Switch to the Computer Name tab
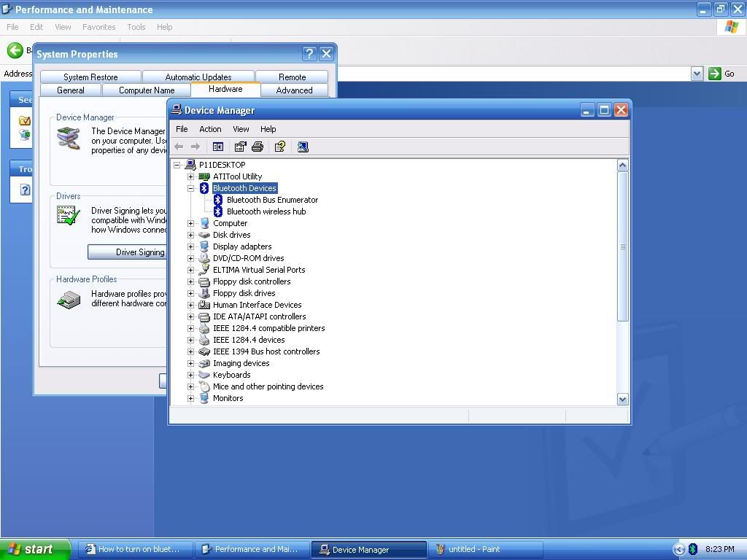The width and height of the screenshot is (747, 560). (x=147, y=90)
